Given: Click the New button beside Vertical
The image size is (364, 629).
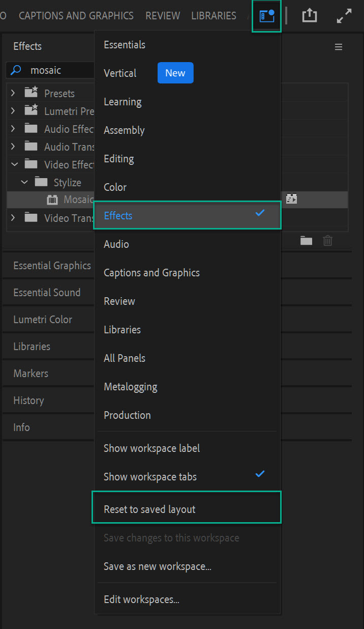Looking at the screenshot, I should tap(175, 73).
